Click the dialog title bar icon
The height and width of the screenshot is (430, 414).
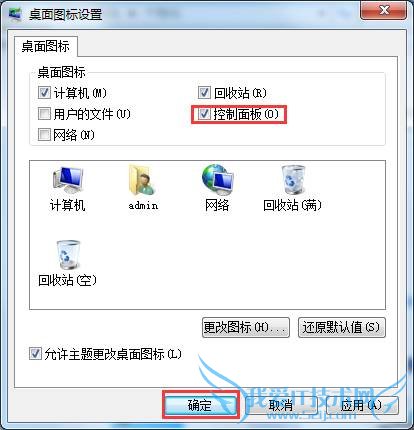(14, 14)
